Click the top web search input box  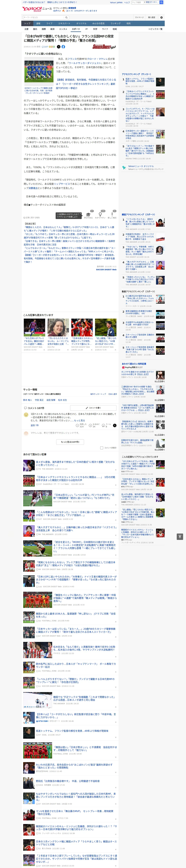coord(137,2)
